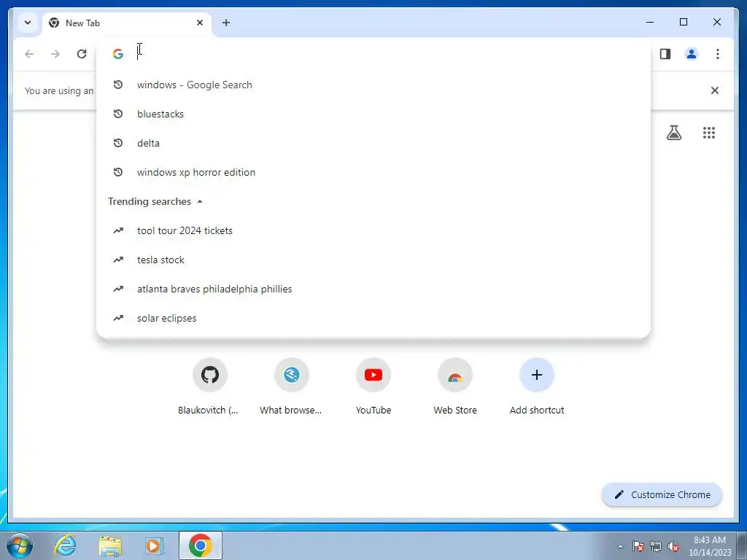The image size is (747, 560).
Task: Open the Search Labs flask icon
Action: 673,133
